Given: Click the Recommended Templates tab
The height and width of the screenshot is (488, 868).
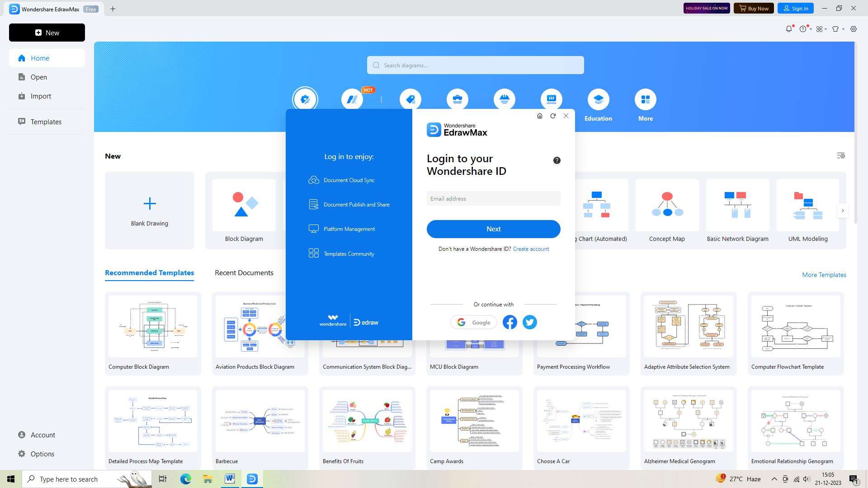Looking at the screenshot, I should [x=149, y=273].
